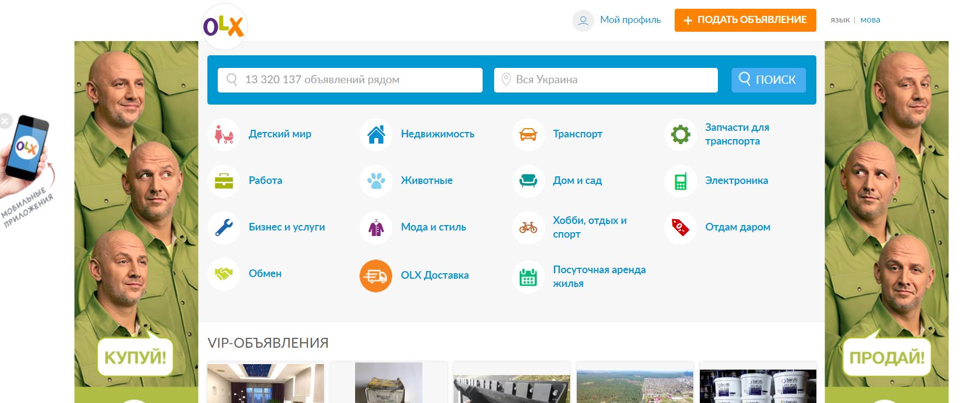The height and width of the screenshot is (403, 980).
Task: Close the mobile apps promo
Action: click(5, 121)
